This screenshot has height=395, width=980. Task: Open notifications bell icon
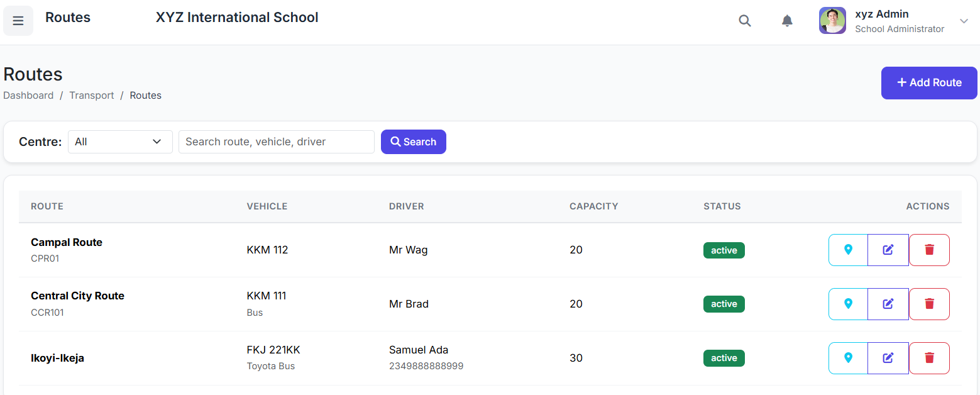tap(787, 21)
